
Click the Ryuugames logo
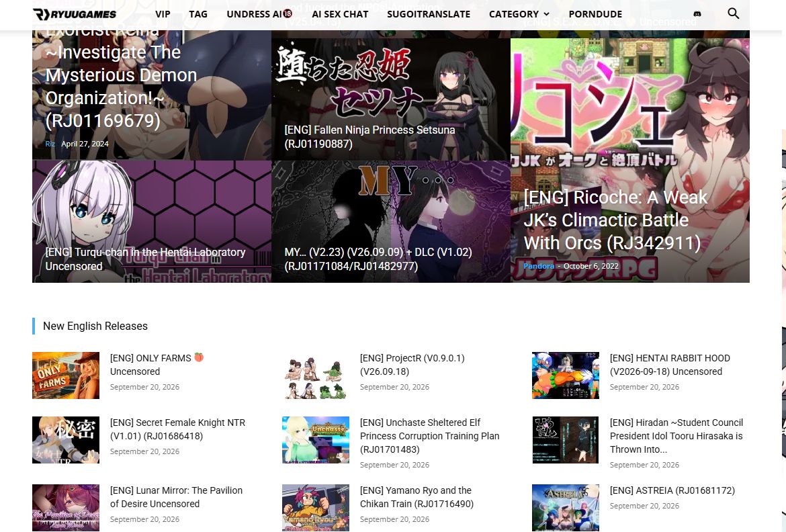(75, 14)
